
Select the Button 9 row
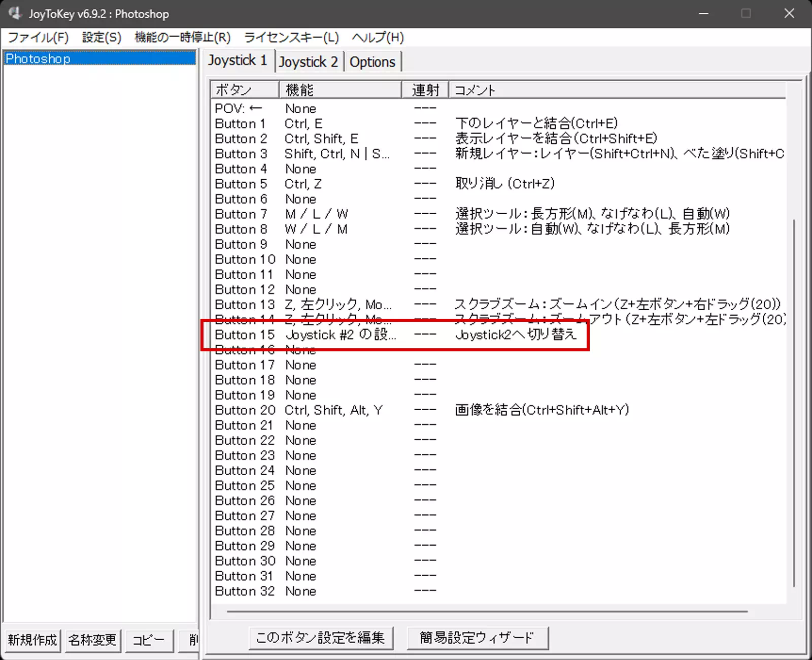pos(499,244)
